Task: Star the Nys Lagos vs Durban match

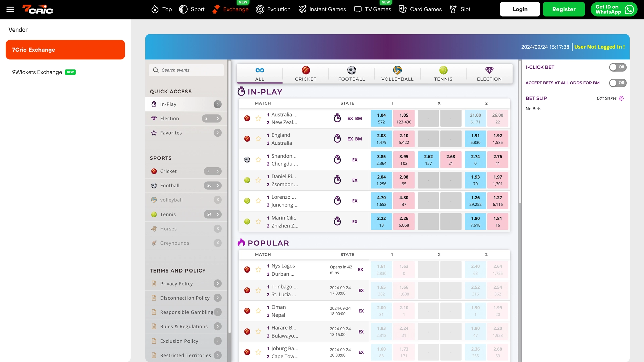Action: click(x=258, y=270)
